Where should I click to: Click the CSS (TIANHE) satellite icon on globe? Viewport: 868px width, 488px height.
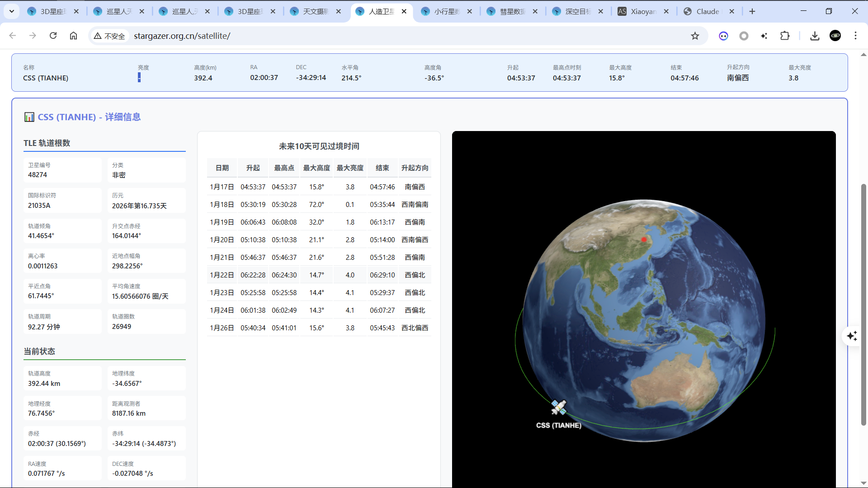point(559,407)
